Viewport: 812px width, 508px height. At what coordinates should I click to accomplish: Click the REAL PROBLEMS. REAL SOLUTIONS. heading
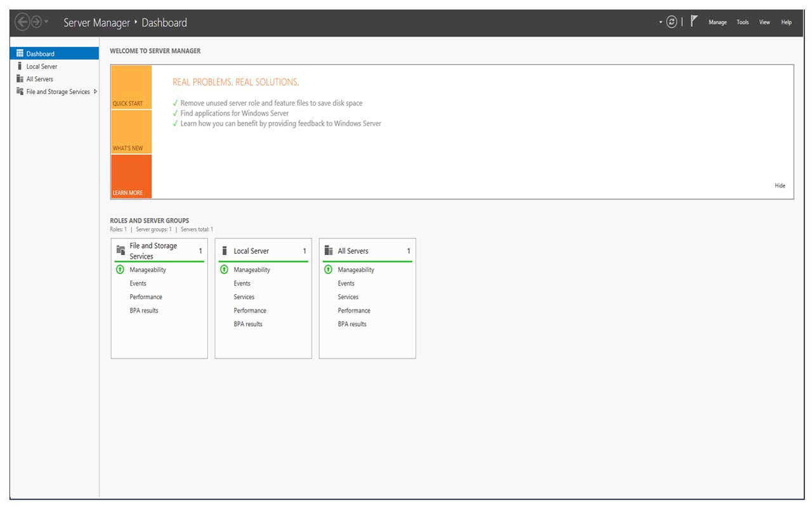(x=235, y=82)
